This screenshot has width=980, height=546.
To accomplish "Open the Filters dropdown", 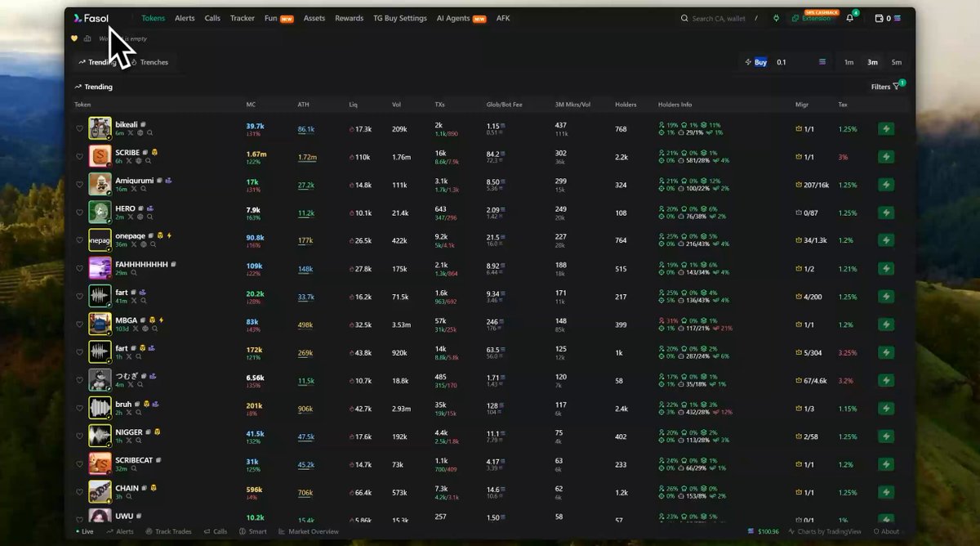I will point(885,87).
